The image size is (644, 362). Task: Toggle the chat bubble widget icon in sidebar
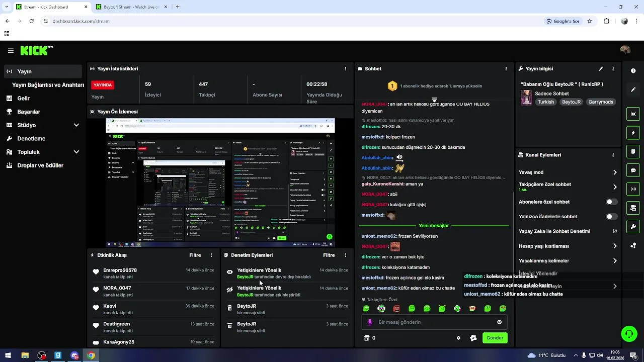[633, 170]
